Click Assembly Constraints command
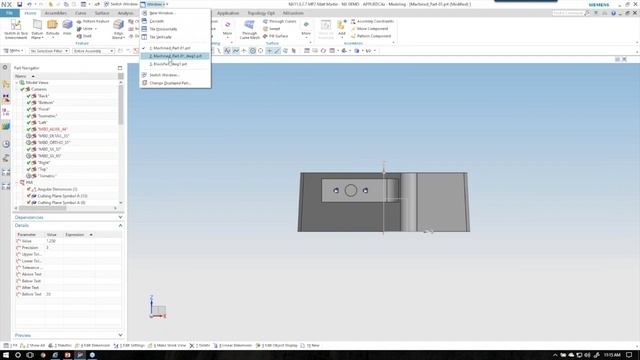The width and height of the screenshot is (640, 360). tap(372, 21)
